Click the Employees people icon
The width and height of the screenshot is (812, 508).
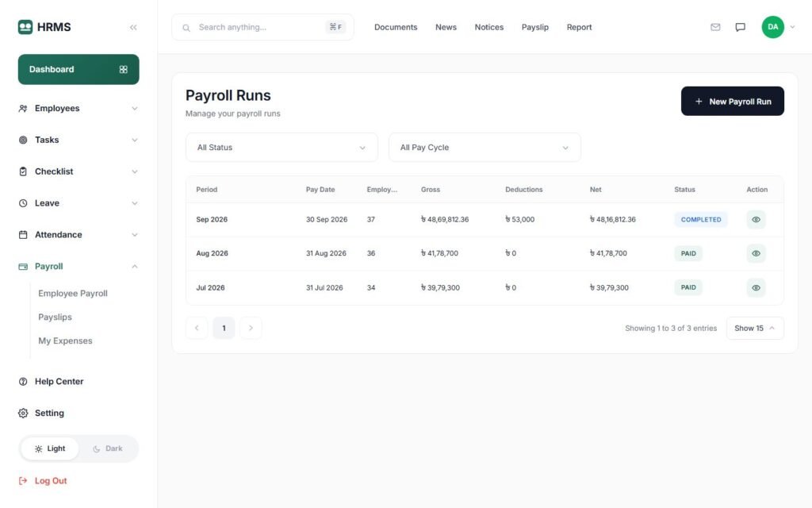23,108
